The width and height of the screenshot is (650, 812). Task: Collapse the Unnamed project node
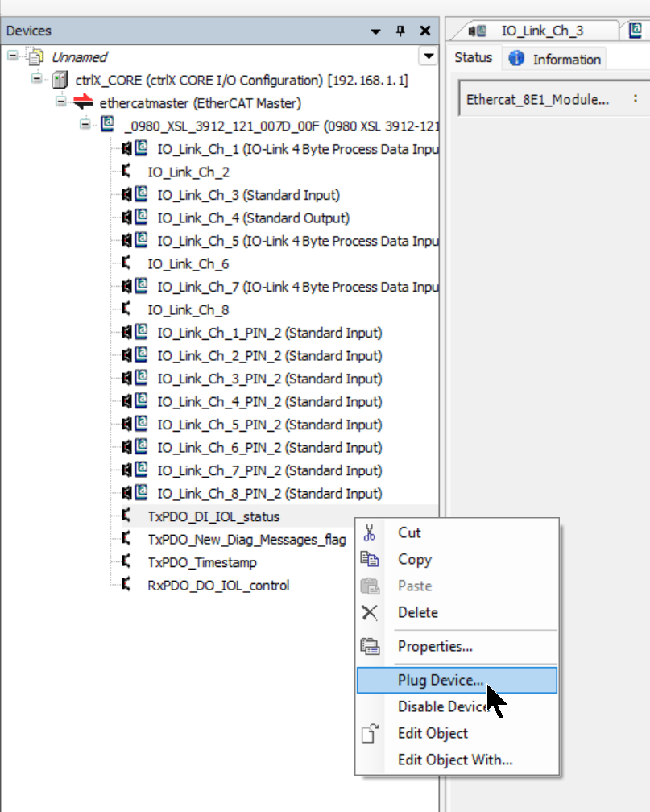click(x=12, y=56)
